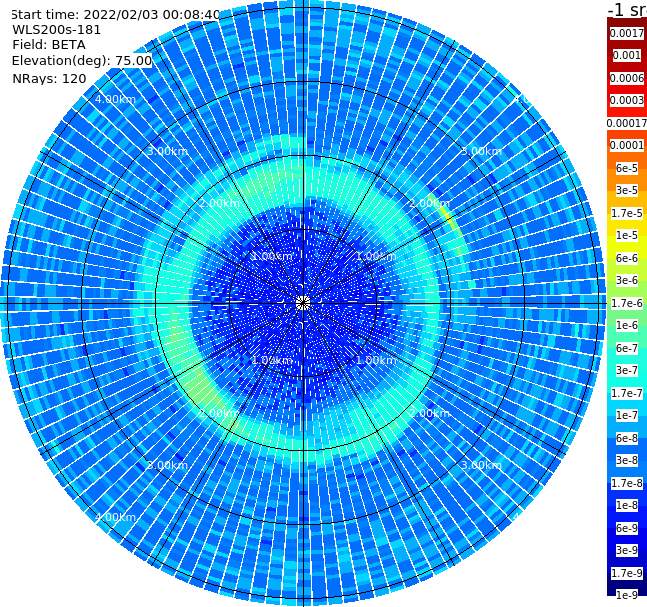
Task: Select the NRays: 120 text
Action: click(x=49, y=78)
